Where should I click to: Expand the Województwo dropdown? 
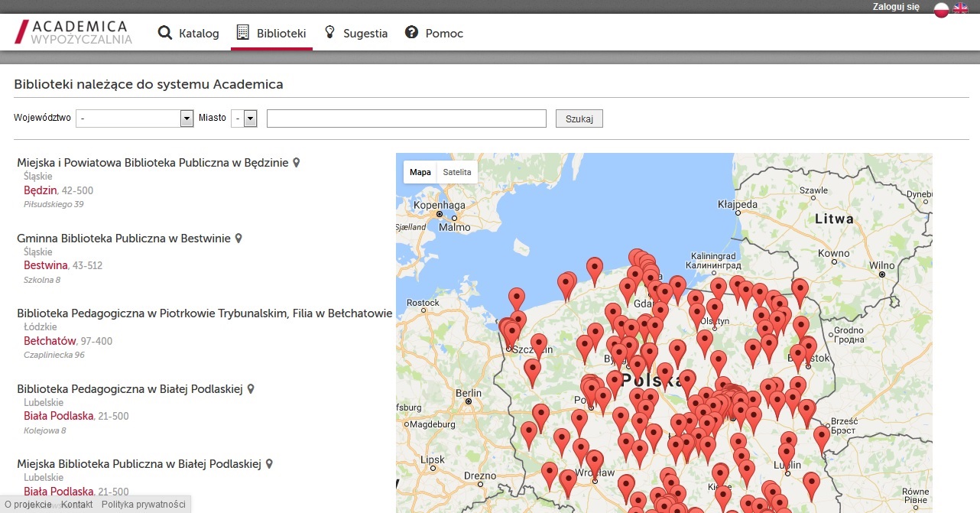[135, 119]
